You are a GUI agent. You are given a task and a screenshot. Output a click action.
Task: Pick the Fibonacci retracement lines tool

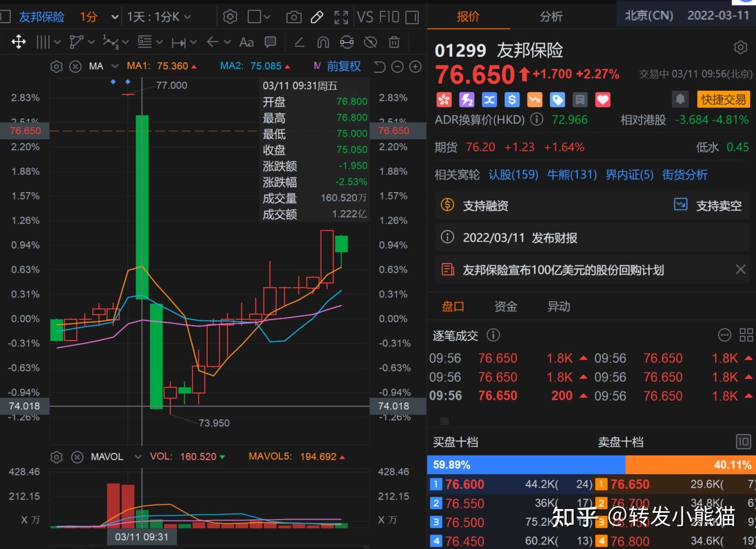pyautogui.click(x=145, y=42)
